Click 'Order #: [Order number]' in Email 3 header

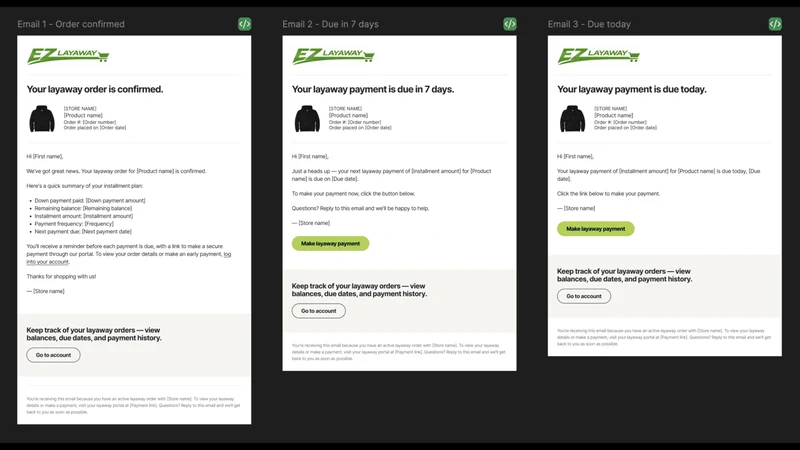[x=620, y=122]
